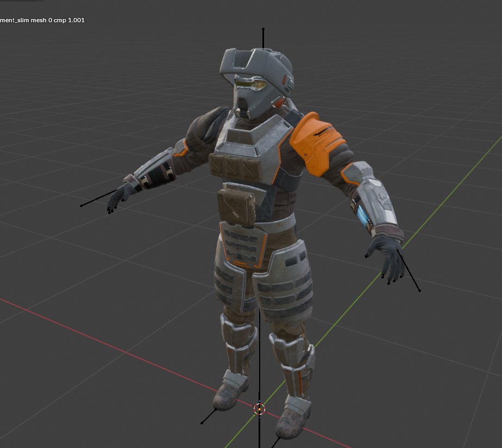
Task: Click the bone above the helmet
Action: click(263, 38)
